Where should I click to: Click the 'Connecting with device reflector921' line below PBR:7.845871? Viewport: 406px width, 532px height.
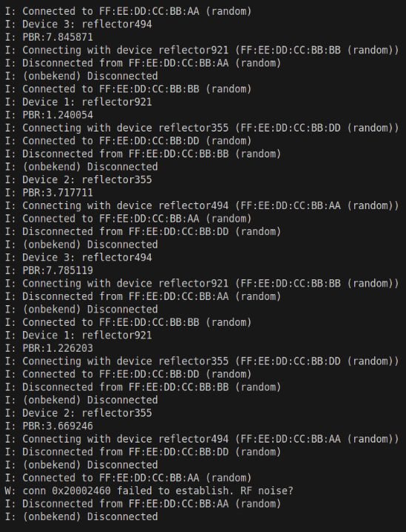[202, 50]
